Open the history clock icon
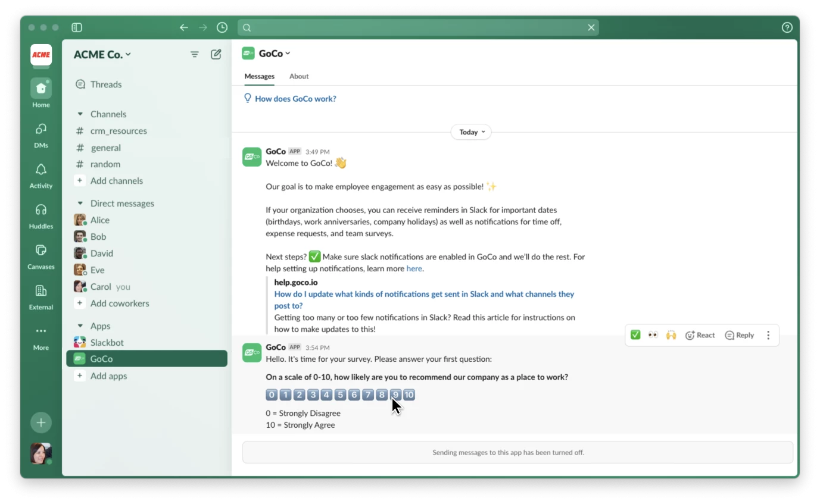This screenshot has height=504, width=820. [x=222, y=27]
